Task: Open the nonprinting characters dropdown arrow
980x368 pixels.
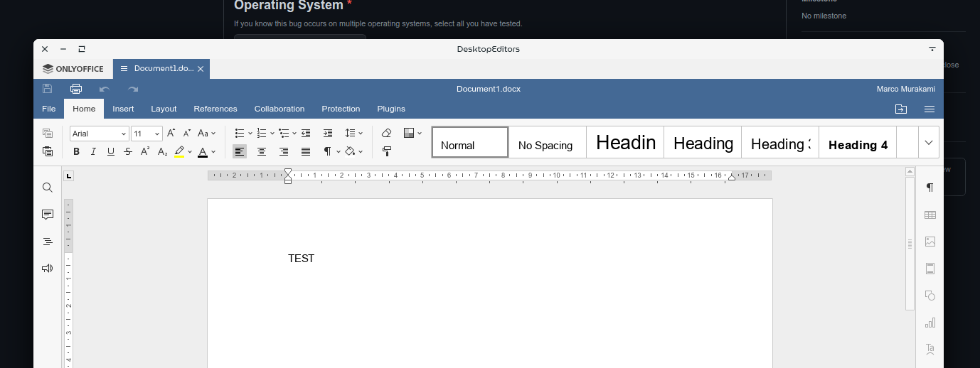Action: (x=339, y=151)
